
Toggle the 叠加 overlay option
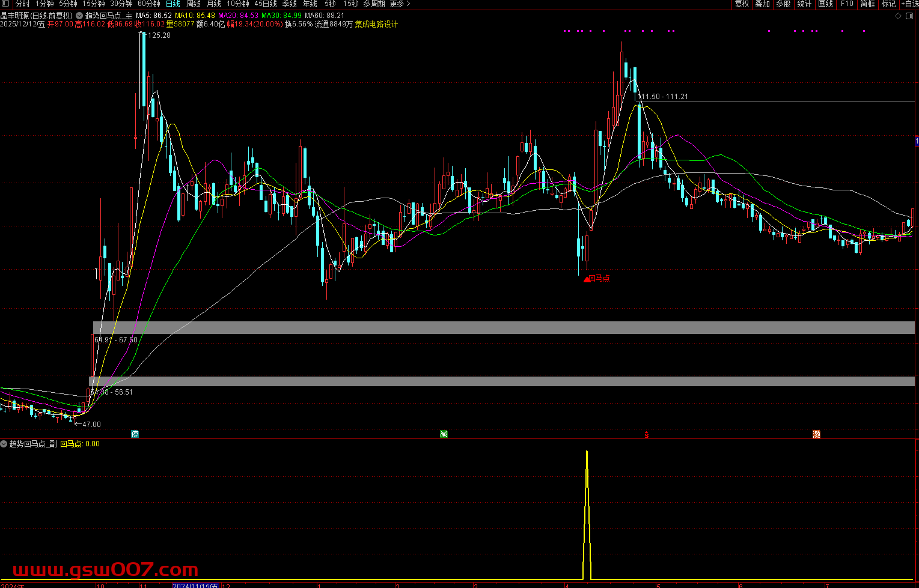point(763,4)
